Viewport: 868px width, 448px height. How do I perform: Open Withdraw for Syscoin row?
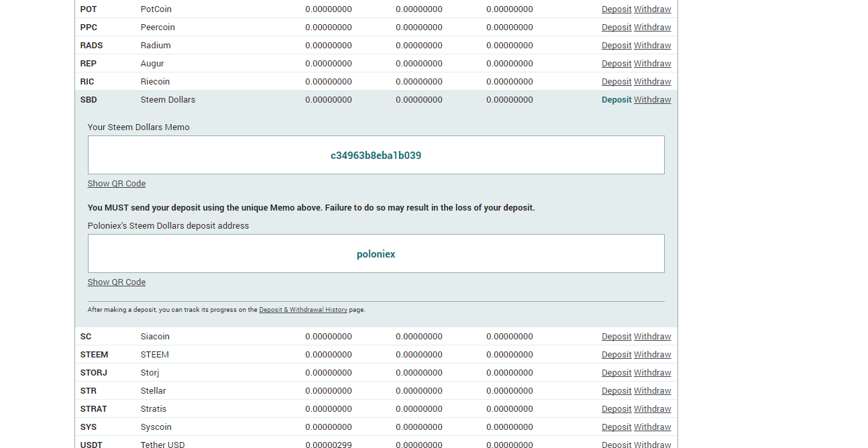click(653, 427)
